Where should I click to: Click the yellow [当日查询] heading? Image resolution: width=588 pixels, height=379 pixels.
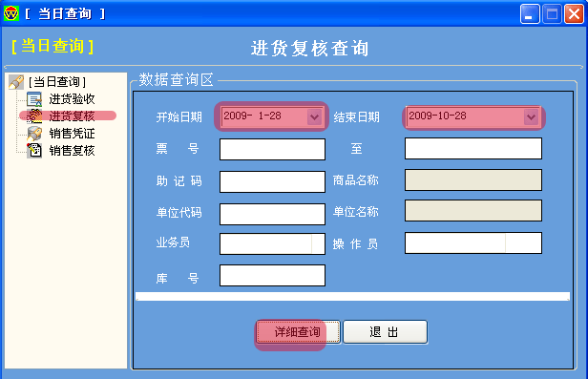(x=52, y=46)
